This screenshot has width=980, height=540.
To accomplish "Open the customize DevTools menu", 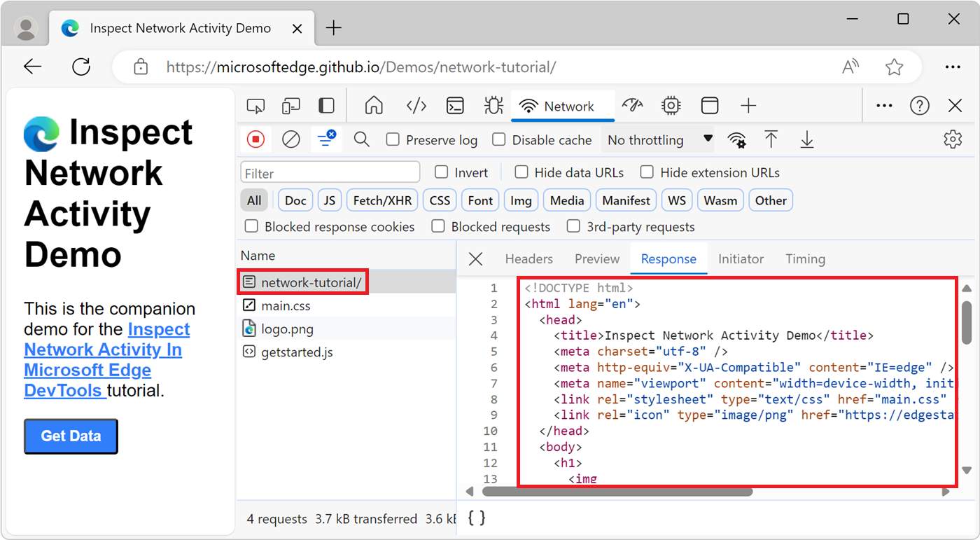I will click(x=883, y=105).
